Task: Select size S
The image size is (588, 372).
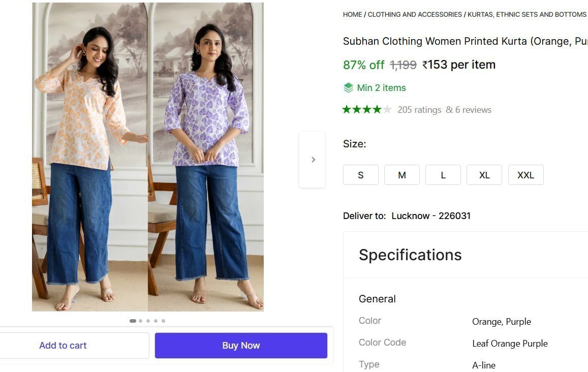Action: 361,175
